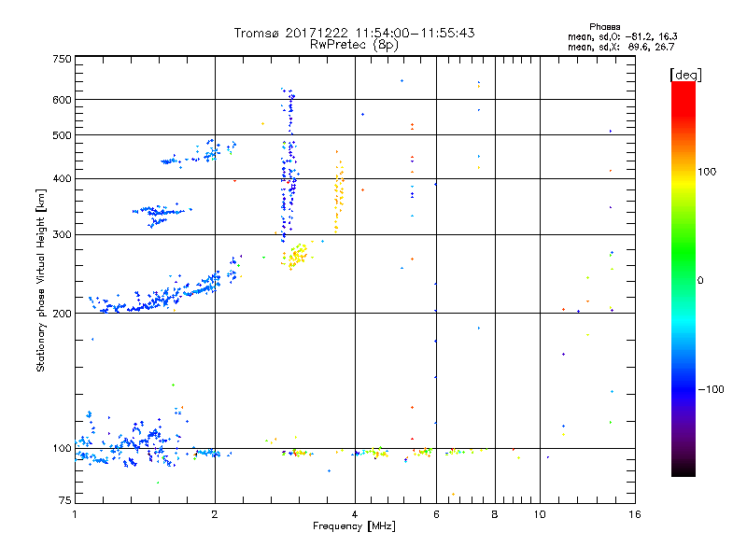Click the y-axis tick label '600'

point(62,100)
